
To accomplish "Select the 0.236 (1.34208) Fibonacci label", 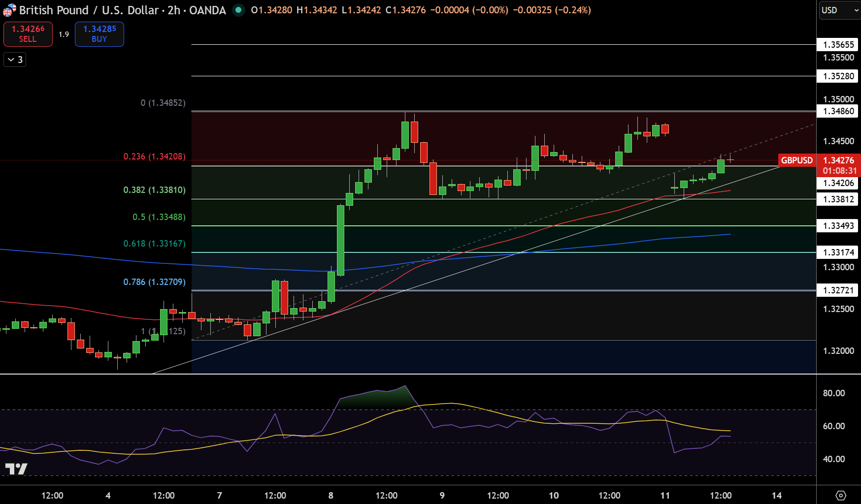I will pos(154,157).
